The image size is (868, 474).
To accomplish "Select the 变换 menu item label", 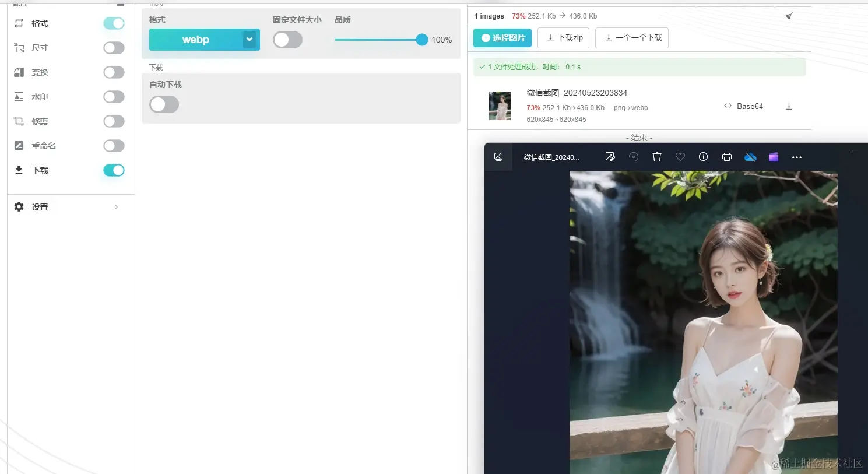I will tap(40, 72).
